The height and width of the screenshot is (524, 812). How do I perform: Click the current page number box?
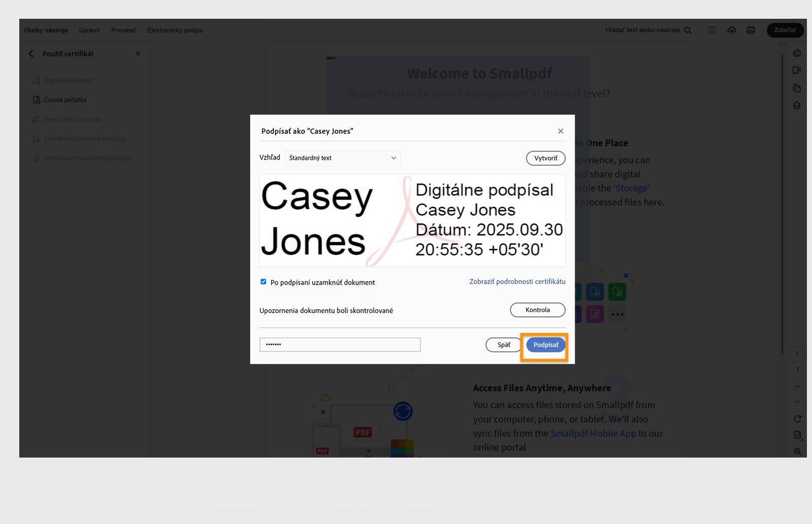tap(797, 354)
